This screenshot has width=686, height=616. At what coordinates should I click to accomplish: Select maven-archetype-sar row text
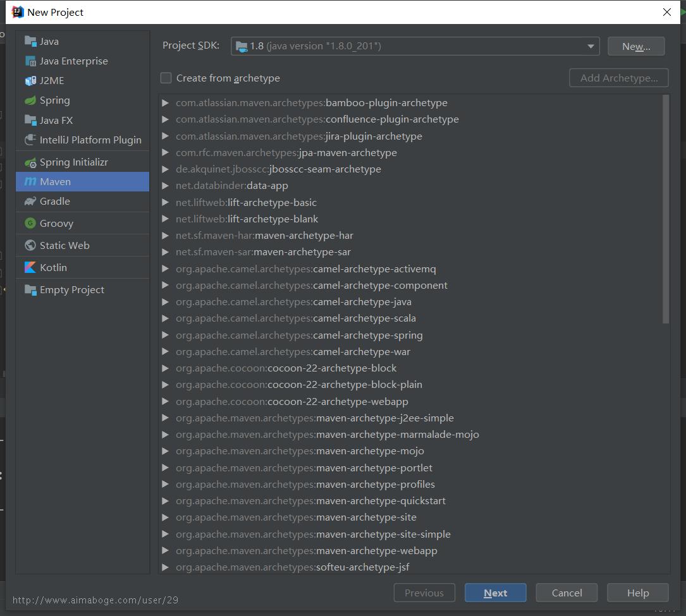click(264, 252)
